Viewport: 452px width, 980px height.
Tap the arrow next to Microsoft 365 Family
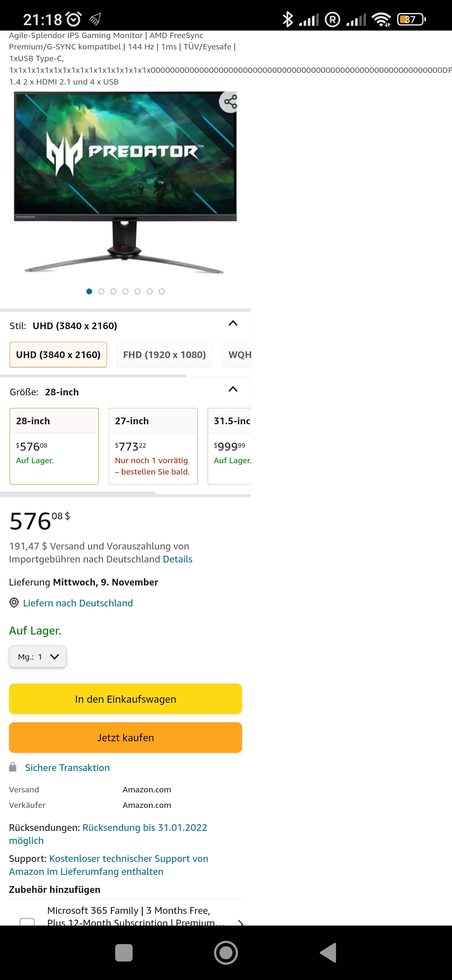click(240, 923)
